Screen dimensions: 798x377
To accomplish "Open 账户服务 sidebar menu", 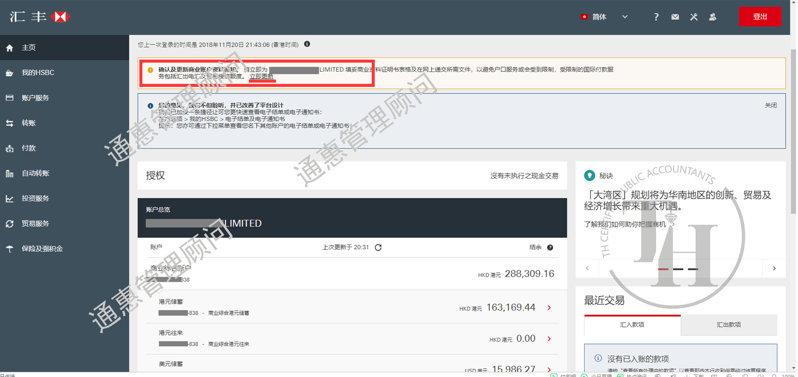I will [x=64, y=98].
